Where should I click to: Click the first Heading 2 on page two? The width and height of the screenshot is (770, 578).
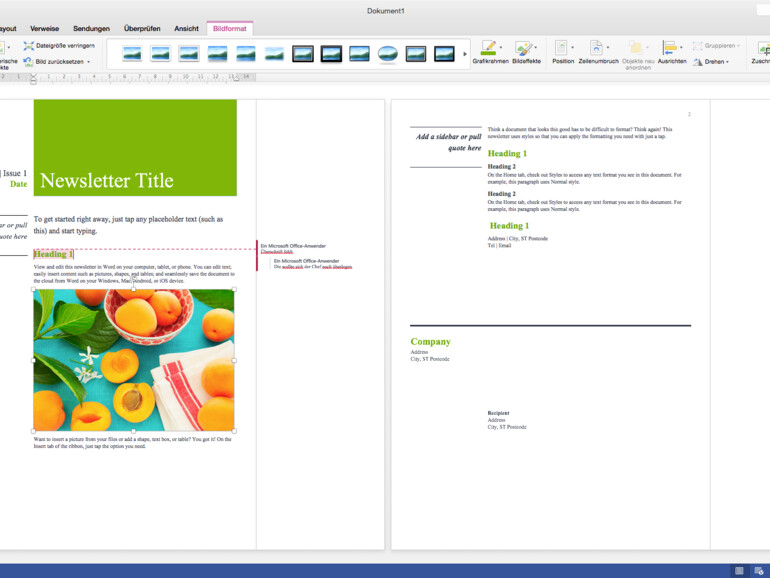(x=501, y=166)
